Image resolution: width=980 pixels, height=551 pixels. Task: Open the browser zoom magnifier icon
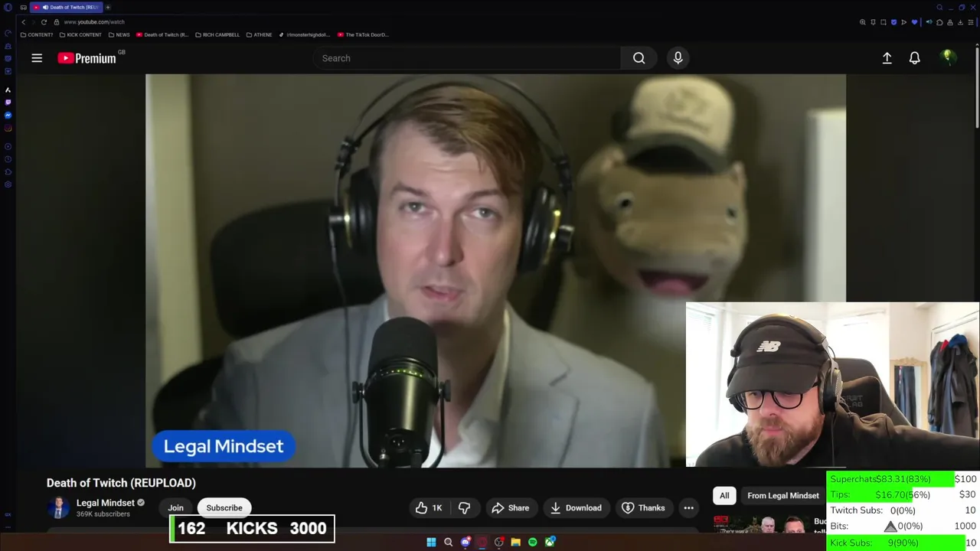coord(863,22)
